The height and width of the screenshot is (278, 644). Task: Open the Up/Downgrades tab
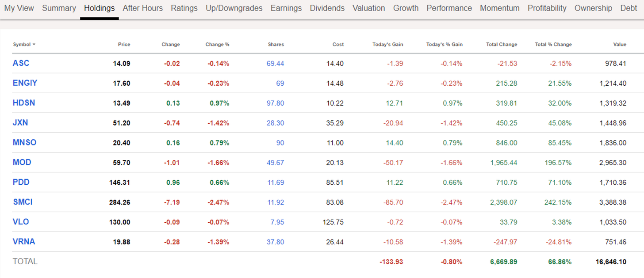234,8
